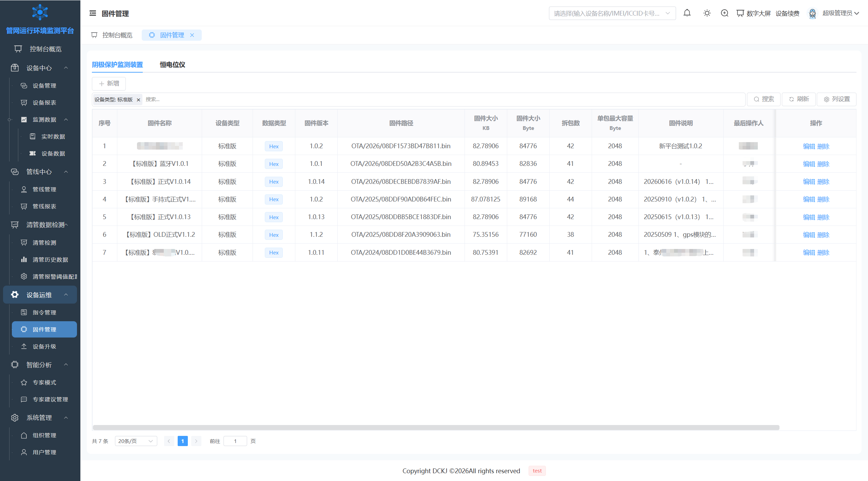
Task: Click the horizontal table scrollbar
Action: (x=436, y=427)
